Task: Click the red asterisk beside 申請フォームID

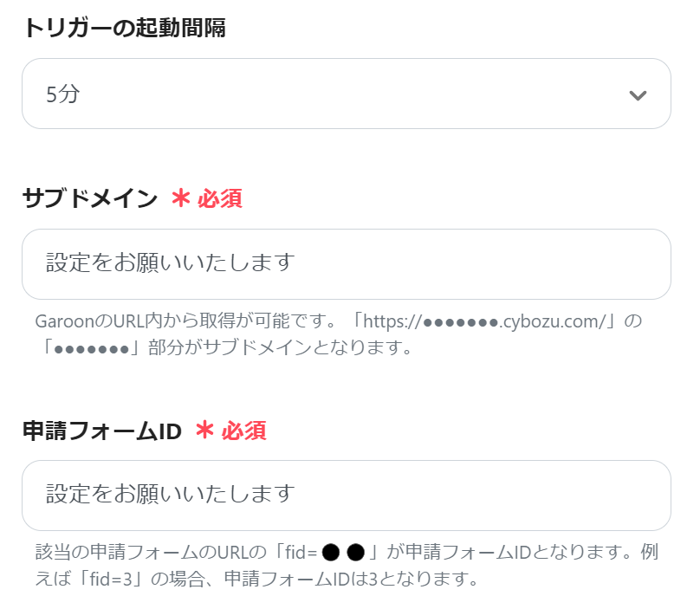Action: pyautogui.click(x=205, y=431)
